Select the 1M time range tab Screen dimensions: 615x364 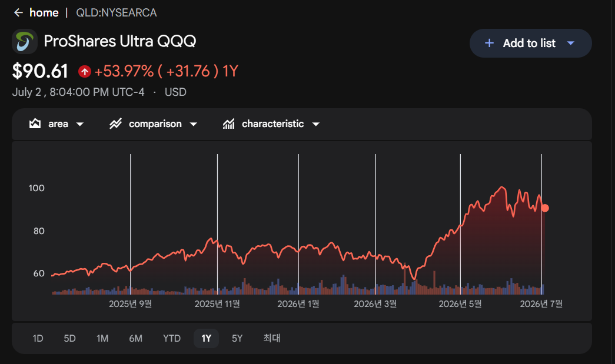point(102,338)
